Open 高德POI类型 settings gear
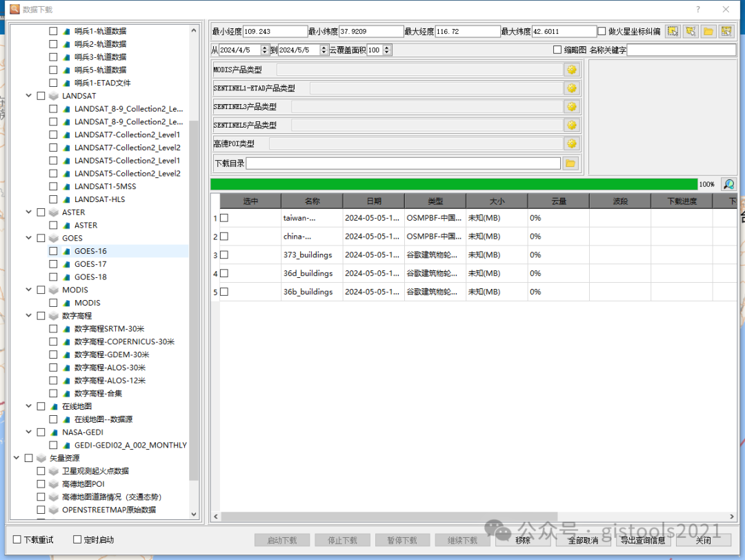 tap(572, 143)
